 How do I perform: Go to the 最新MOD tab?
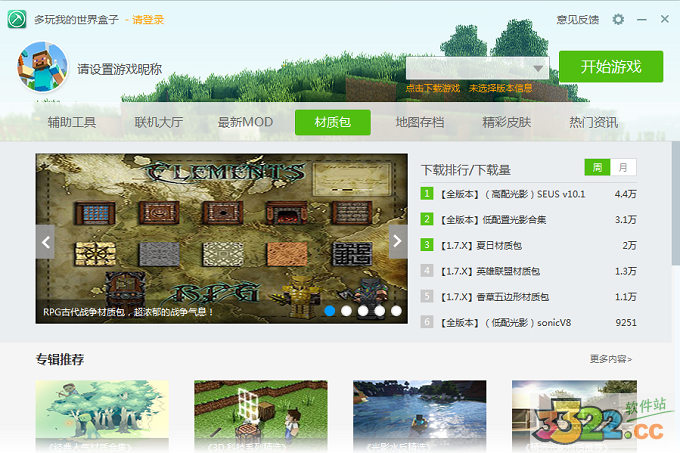245,123
